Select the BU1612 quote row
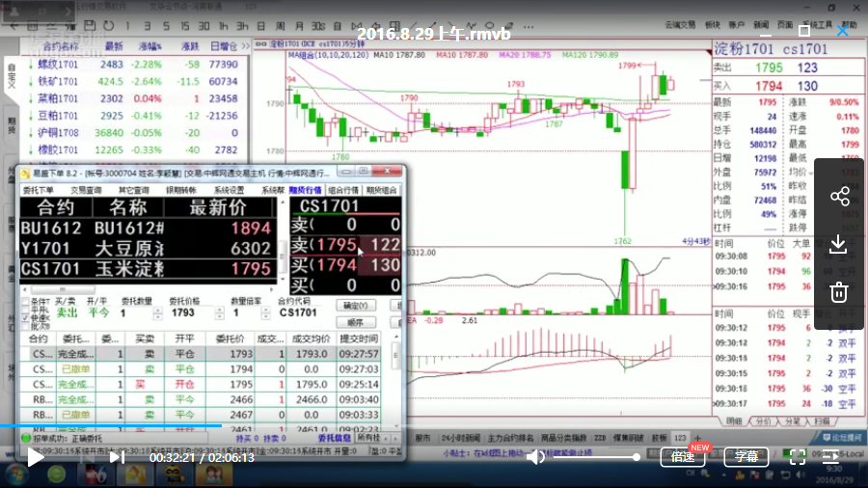Viewport: 868px width, 488px height. tap(148, 228)
